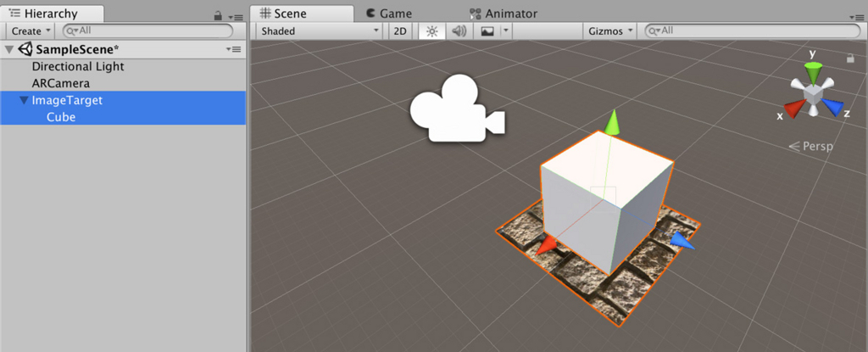Click the orientation gizmo Z cone
868x352 pixels.
pos(833,106)
